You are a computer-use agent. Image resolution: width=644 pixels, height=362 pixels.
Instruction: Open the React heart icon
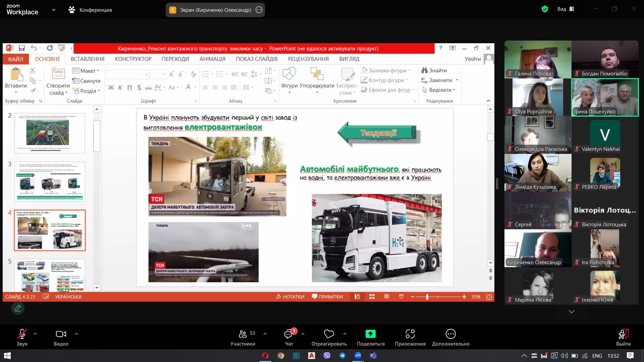tap(329, 334)
